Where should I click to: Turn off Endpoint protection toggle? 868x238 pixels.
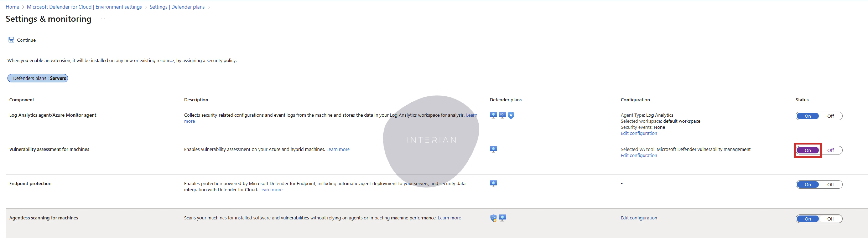830,185
